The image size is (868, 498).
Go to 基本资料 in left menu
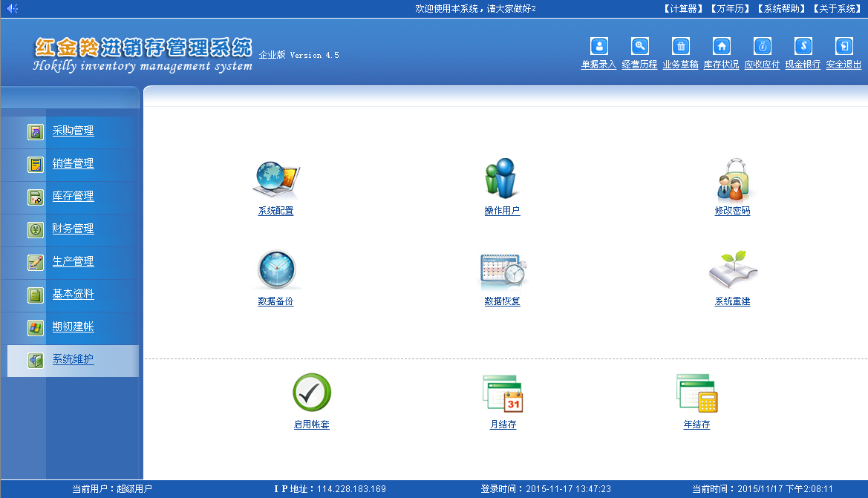point(73,295)
